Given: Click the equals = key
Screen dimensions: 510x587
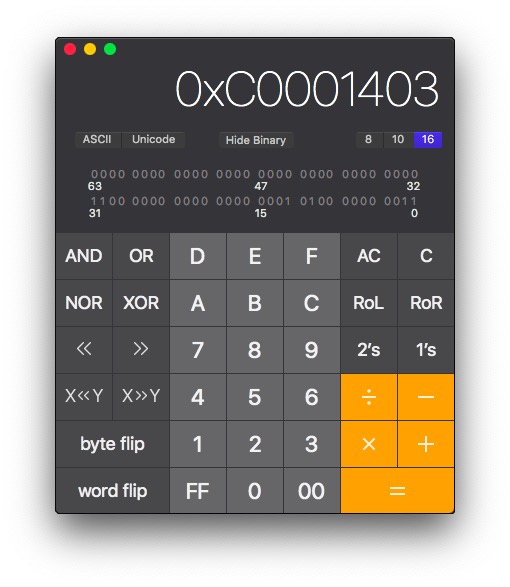Looking at the screenshot, I should tap(397, 490).
